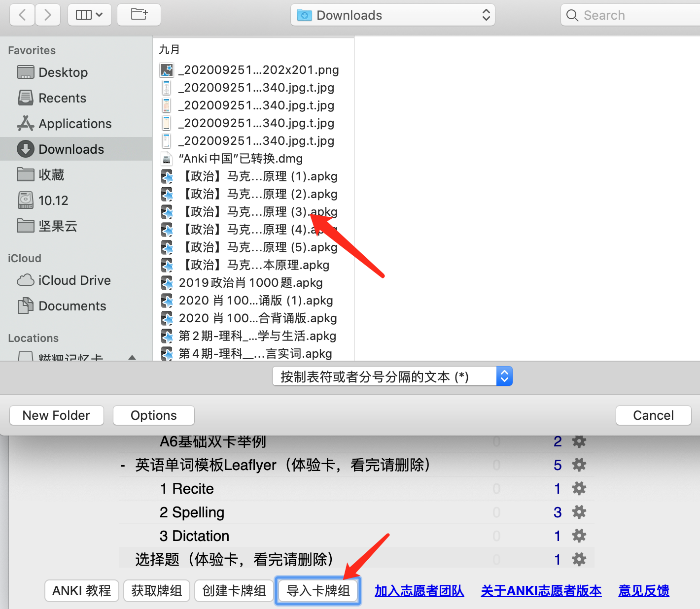Open gear options for 1 Recite
This screenshot has height=609, width=700.
[x=579, y=488]
